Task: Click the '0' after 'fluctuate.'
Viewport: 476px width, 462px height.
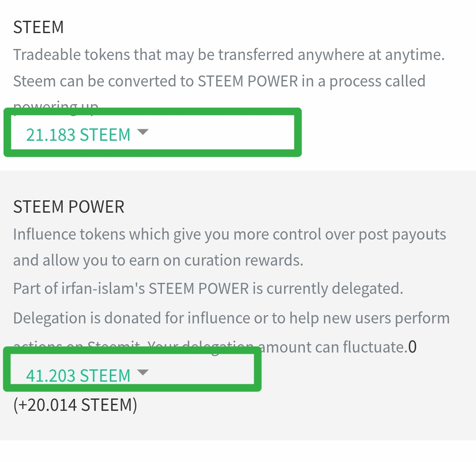Action: 412,347
